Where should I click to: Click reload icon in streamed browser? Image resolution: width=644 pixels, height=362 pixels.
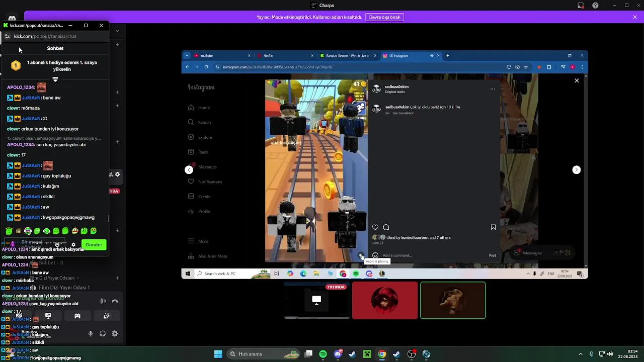pos(206,67)
